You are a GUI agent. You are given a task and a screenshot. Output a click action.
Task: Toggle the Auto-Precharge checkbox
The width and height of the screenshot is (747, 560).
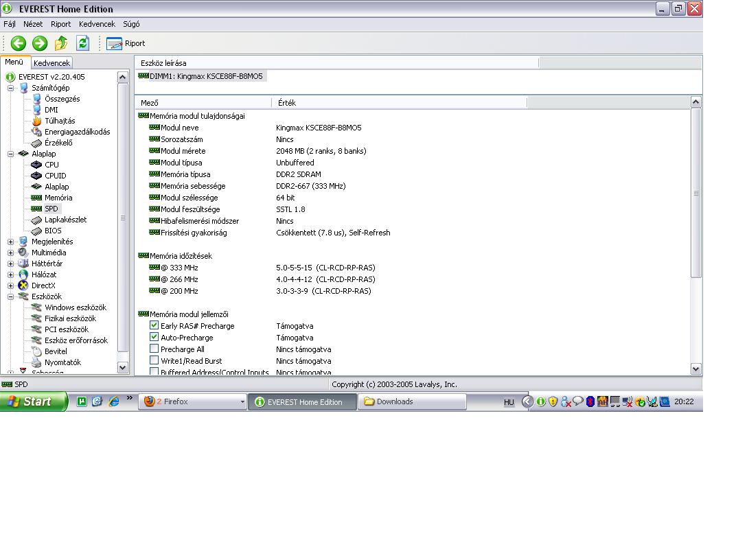coord(154,337)
